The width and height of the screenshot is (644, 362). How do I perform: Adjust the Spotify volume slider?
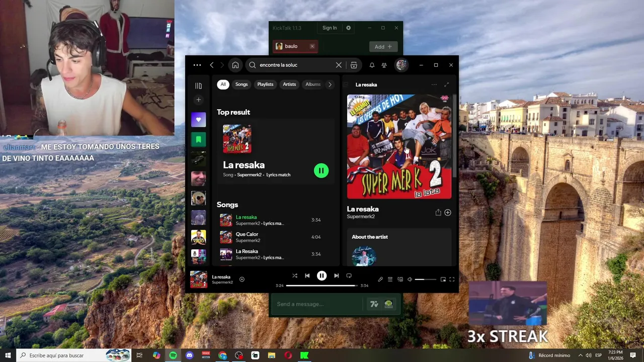(425, 279)
